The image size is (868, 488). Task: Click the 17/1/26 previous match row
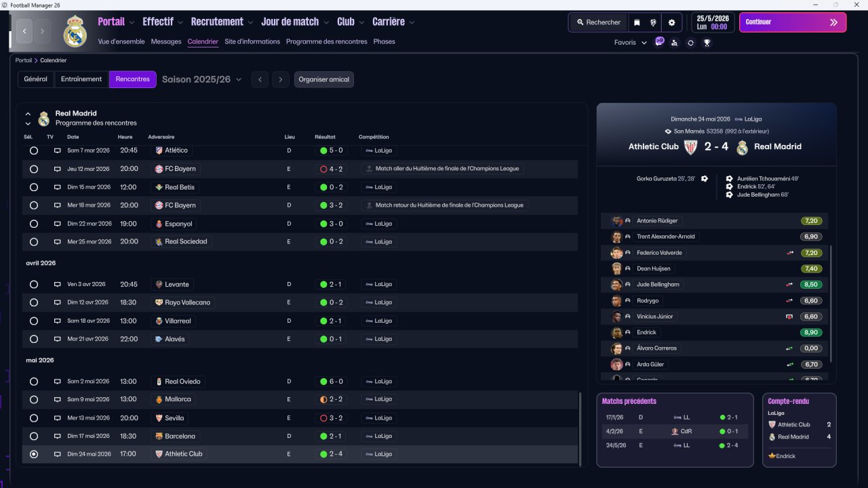[x=675, y=418]
